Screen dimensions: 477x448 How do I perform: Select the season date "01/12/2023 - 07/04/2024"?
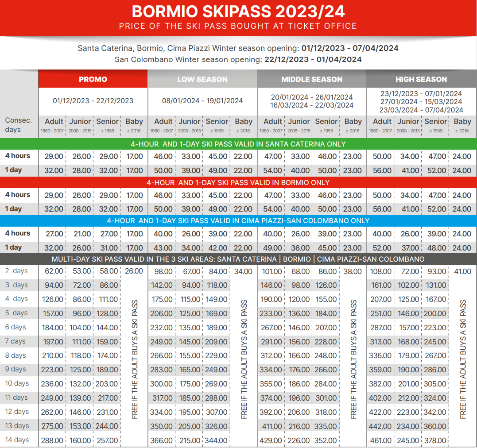tap(350, 48)
